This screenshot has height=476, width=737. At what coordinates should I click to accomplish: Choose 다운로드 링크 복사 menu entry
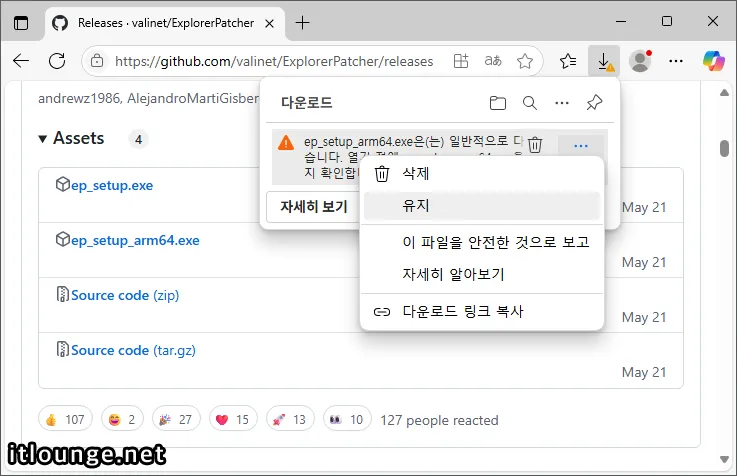click(481, 311)
